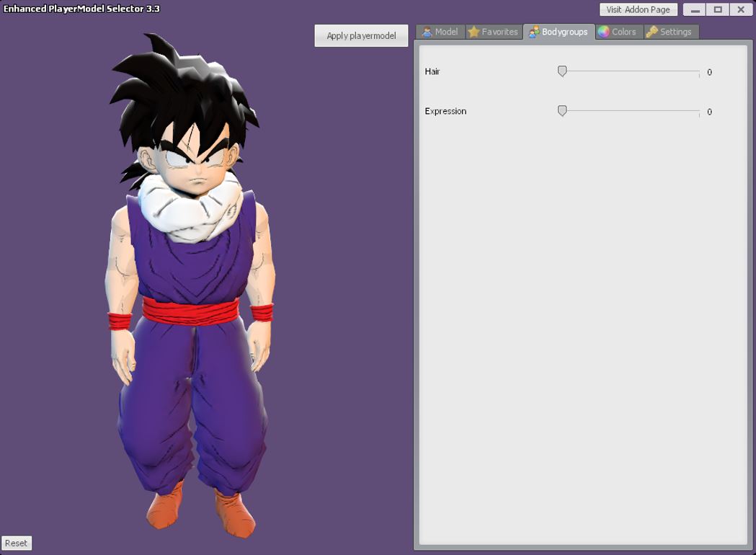
Task: Click the Expression label
Action: [x=445, y=111]
